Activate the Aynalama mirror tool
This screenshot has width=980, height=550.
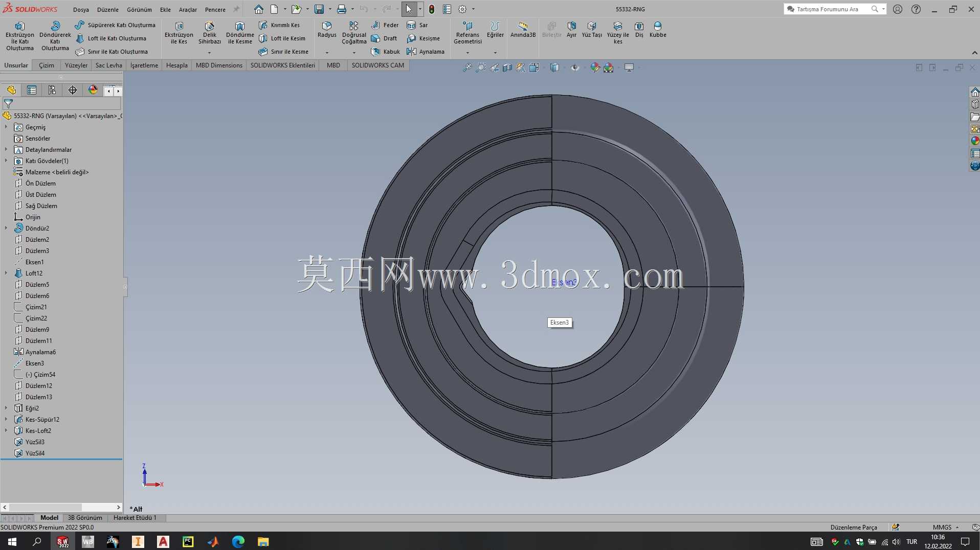coord(426,52)
